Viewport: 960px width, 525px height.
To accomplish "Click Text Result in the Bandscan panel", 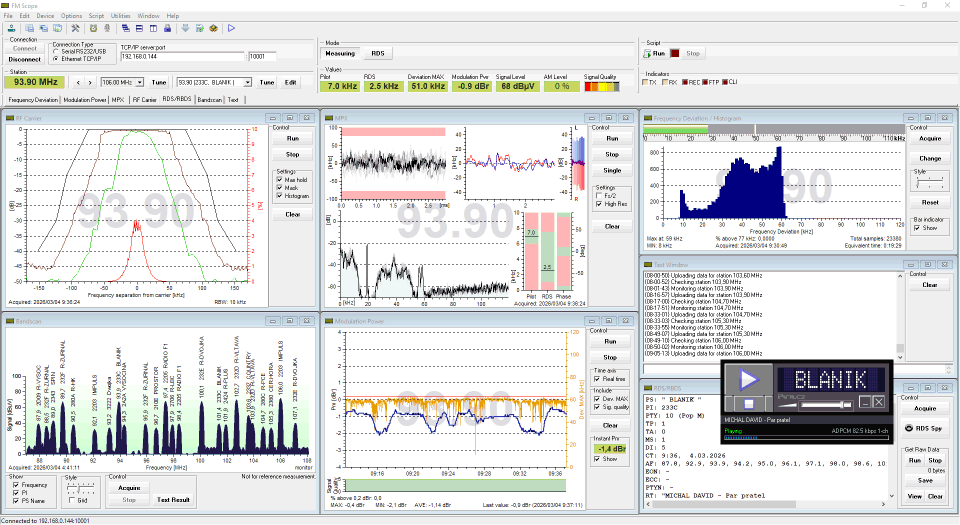I will (x=175, y=499).
